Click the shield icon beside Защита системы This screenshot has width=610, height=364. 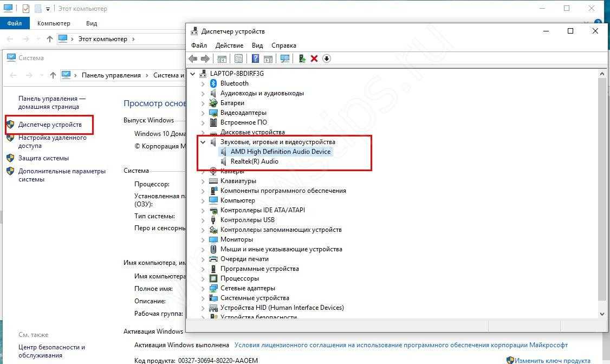(x=10, y=158)
